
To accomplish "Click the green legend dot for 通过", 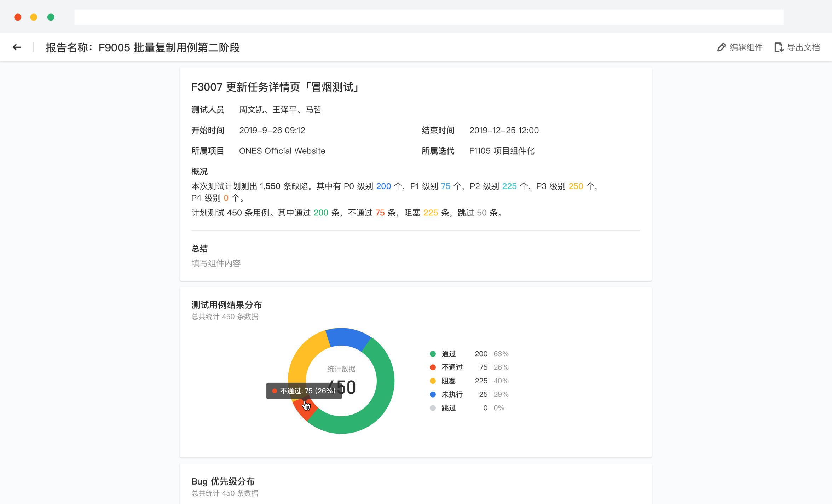I will [433, 353].
